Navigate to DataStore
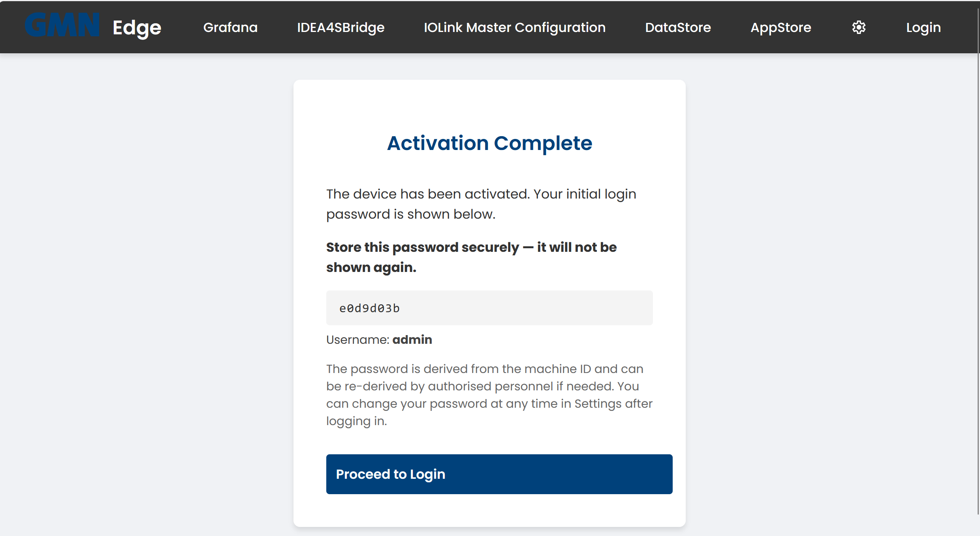The image size is (980, 536). pyautogui.click(x=678, y=27)
